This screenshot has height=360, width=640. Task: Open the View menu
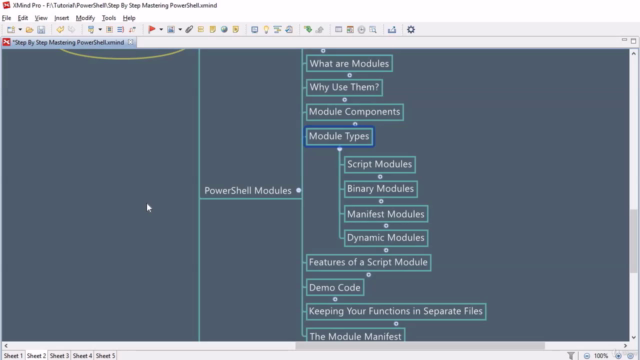(x=41, y=18)
